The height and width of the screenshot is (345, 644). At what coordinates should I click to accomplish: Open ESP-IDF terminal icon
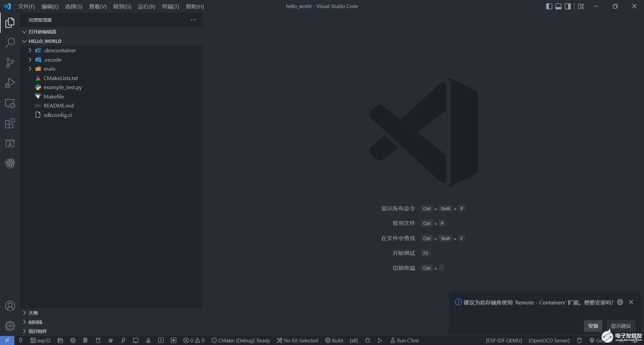pos(161,340)
